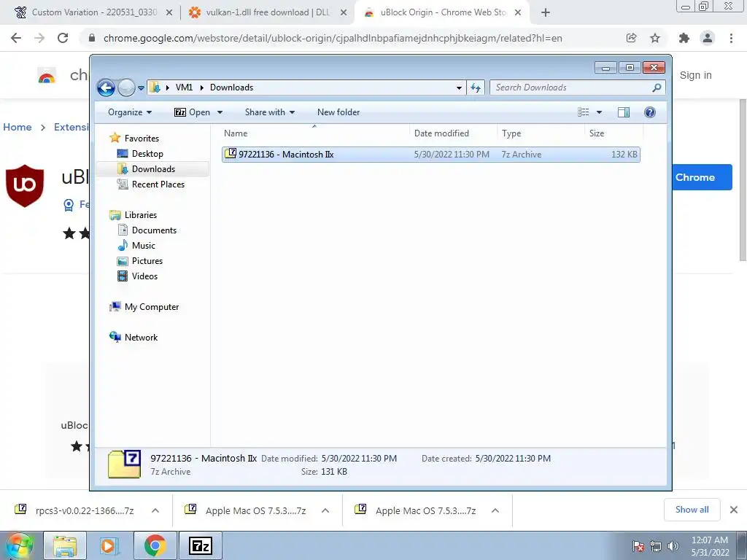Sort by Size column header
Image resolution: width=747 pixels, height=560 pixels.
pos(613,133)
